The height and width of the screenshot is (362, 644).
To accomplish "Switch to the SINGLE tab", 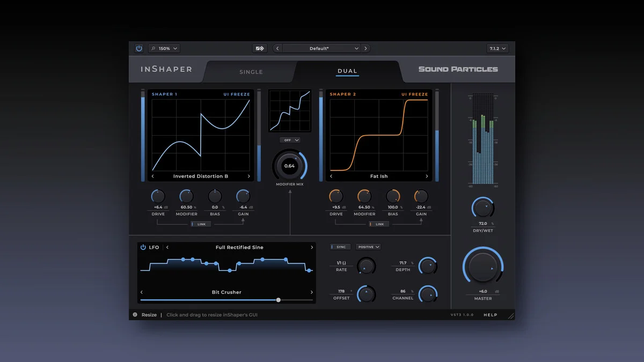I will pyautogui.click(x=251, y=71).
